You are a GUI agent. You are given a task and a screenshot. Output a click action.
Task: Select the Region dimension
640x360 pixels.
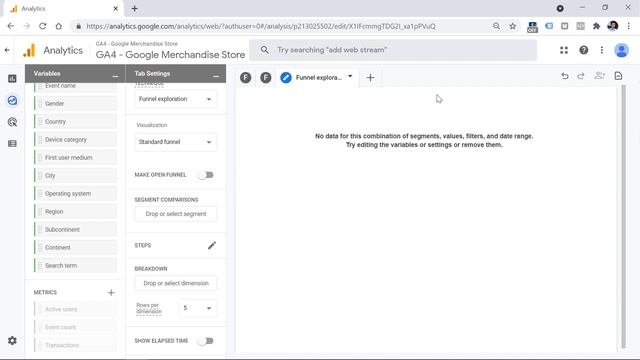point(76,211)
